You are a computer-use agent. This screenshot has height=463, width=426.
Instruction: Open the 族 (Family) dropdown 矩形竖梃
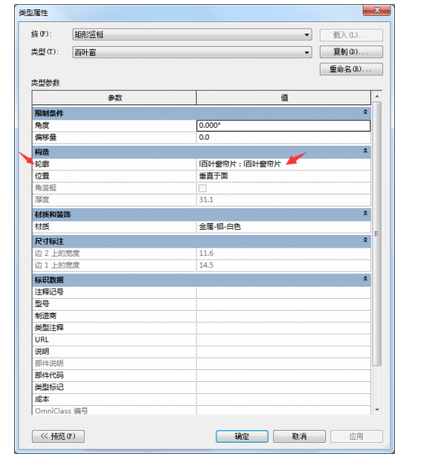coord(192,34)
